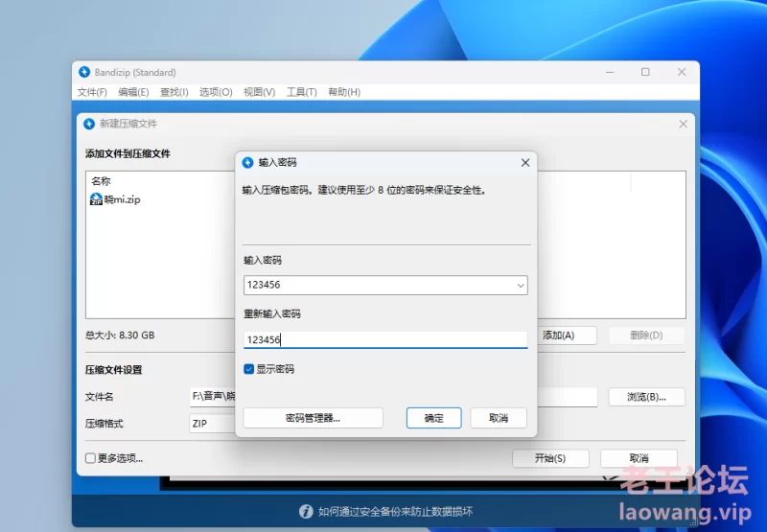Viewport: 767px width, 532px height.
Task: Close the Bandizip main window
Action: point(682,72)
